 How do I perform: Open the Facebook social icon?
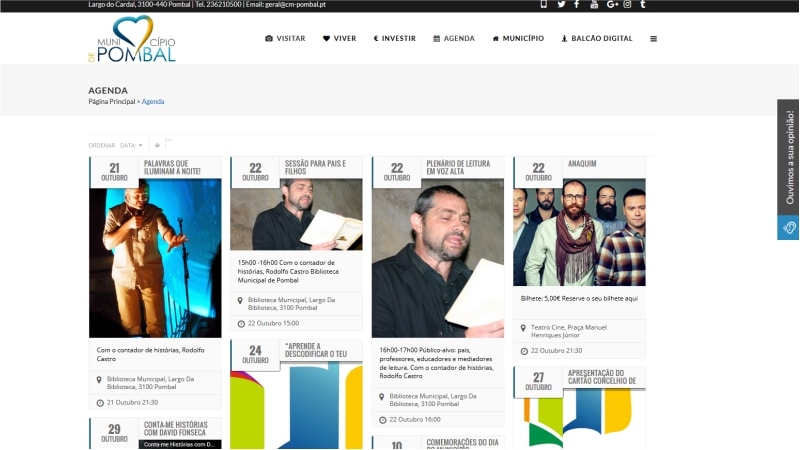(577, 4)
